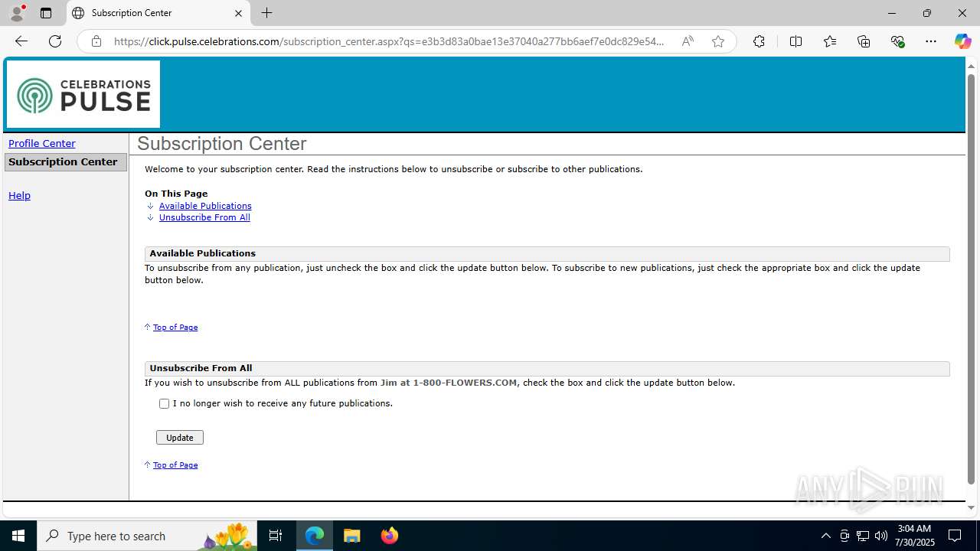Click the address bar URL field

tap(389, 41)
